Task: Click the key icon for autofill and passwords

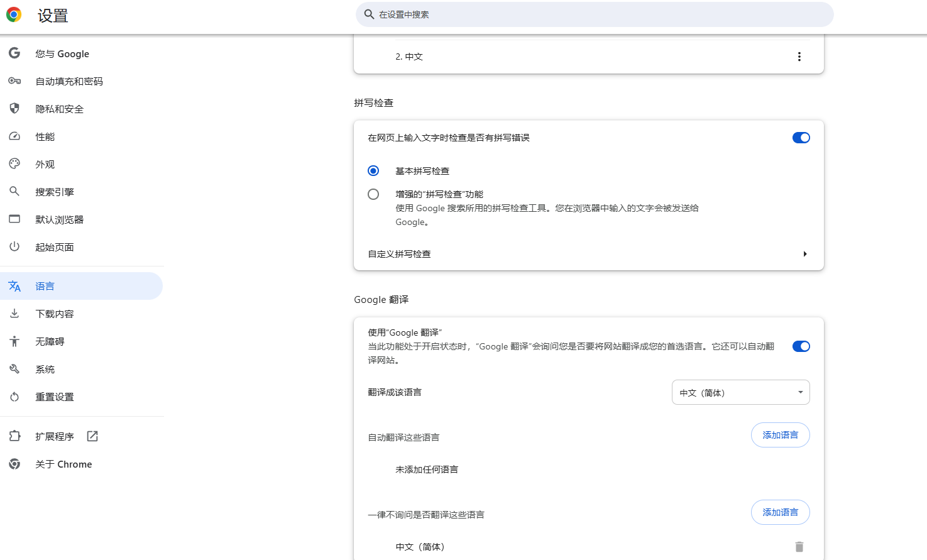Action: coord(14,81)
